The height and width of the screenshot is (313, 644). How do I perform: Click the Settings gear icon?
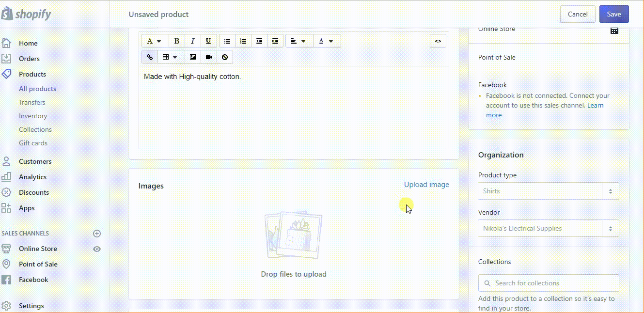(6, 306)
